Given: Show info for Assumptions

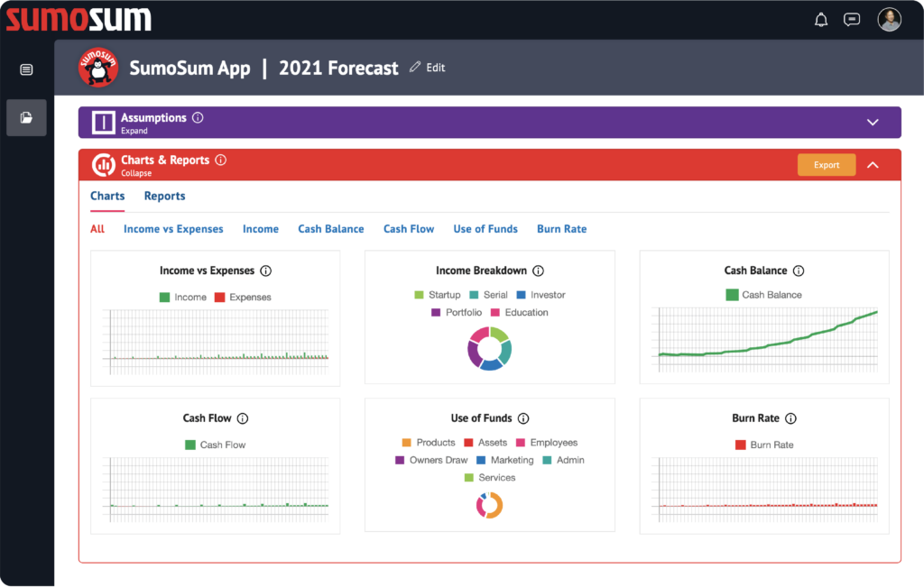Looking at the screenshot, I should (x=198, y=118).
